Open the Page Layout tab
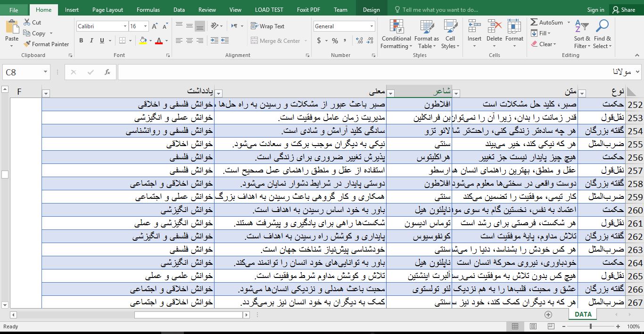This screenshot has height=334, width=644. click(107, 10)
